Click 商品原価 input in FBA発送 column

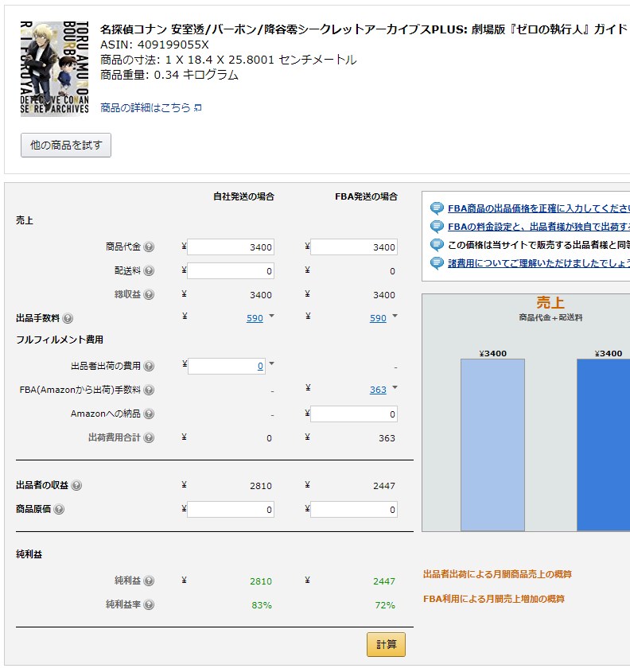(354, 510)
